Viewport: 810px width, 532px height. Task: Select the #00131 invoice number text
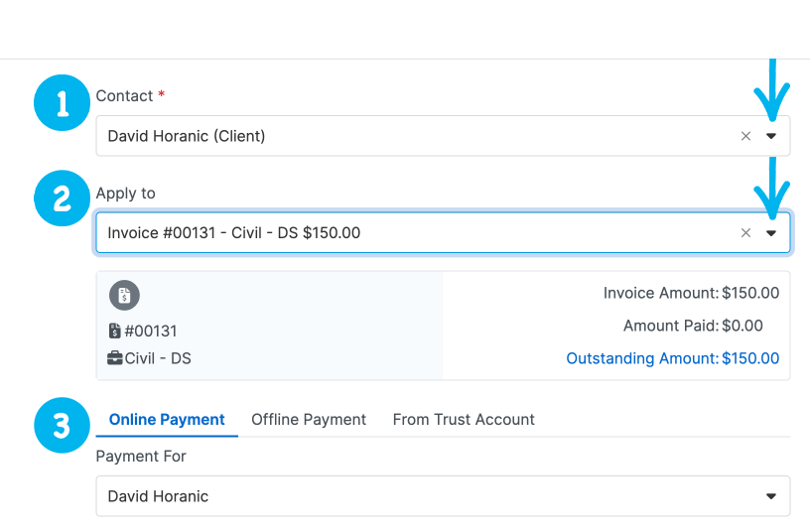click(x=151, y=332)
